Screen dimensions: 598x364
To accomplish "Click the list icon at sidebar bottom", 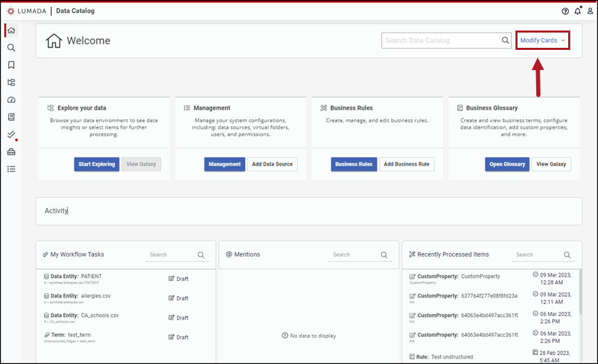I will point(11,168).
